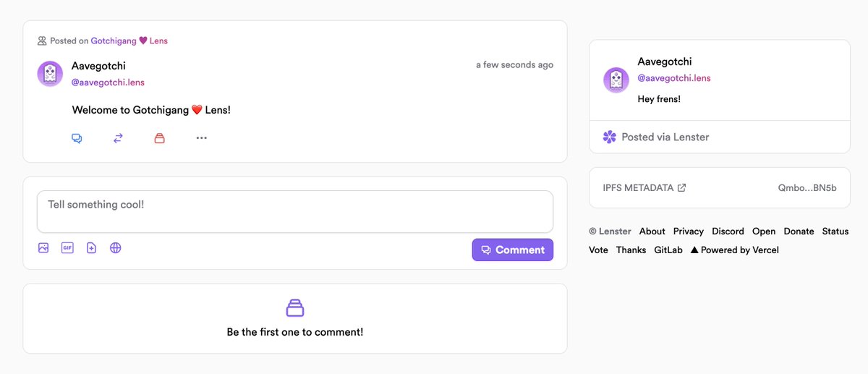The image size is (868, 374).
Task: Click 'Posted via Lenster' label
Action: point(665,137)
